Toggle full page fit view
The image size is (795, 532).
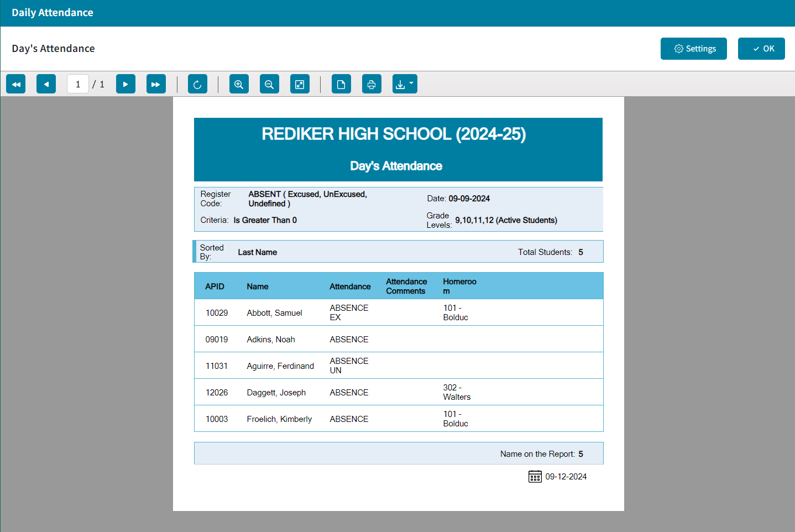(x=300, y=84)
